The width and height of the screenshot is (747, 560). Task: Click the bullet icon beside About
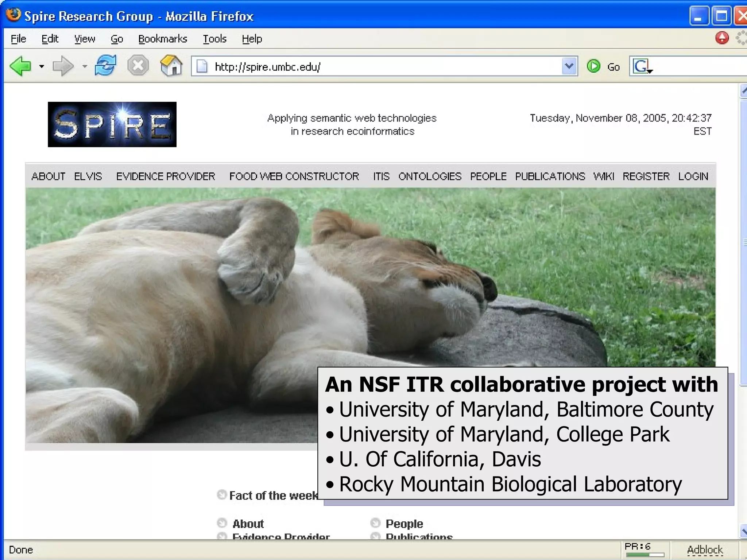coord(222,523)
